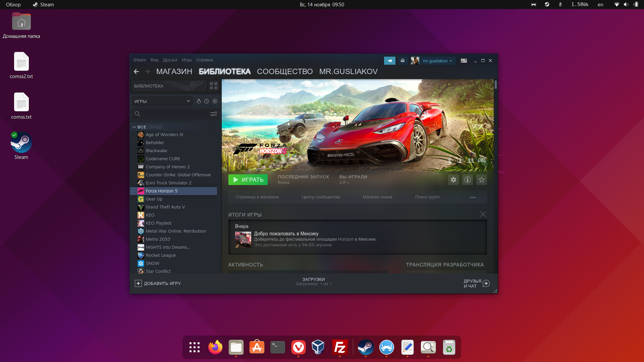This screenshot has height=362, width=644.
Task: Click the library search magnifier icon
Action: pyautogui.click(x=137, y=114)
